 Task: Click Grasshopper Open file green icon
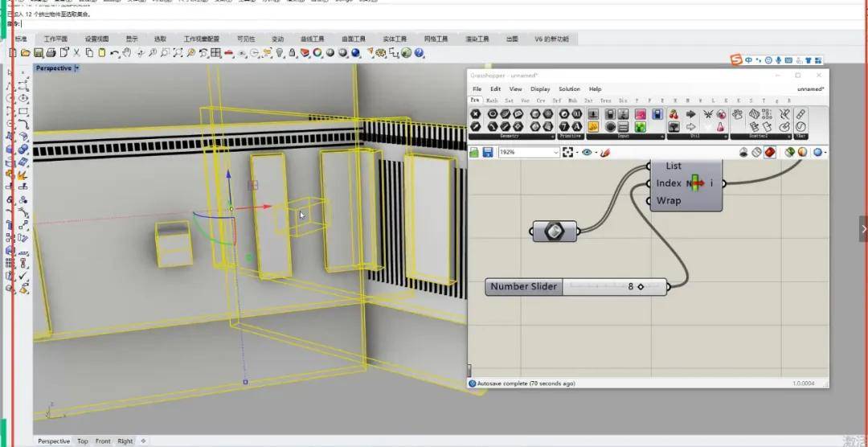tap(474, 152)
